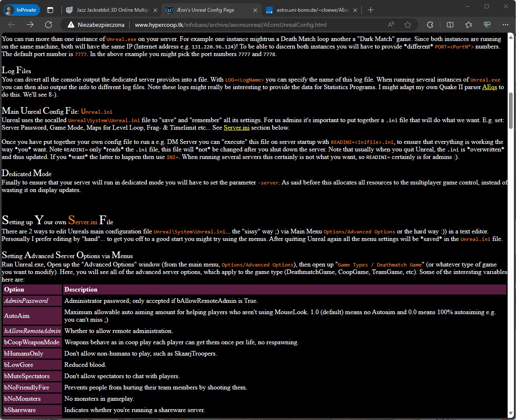Follow the AEqs link

coord(490,87)
